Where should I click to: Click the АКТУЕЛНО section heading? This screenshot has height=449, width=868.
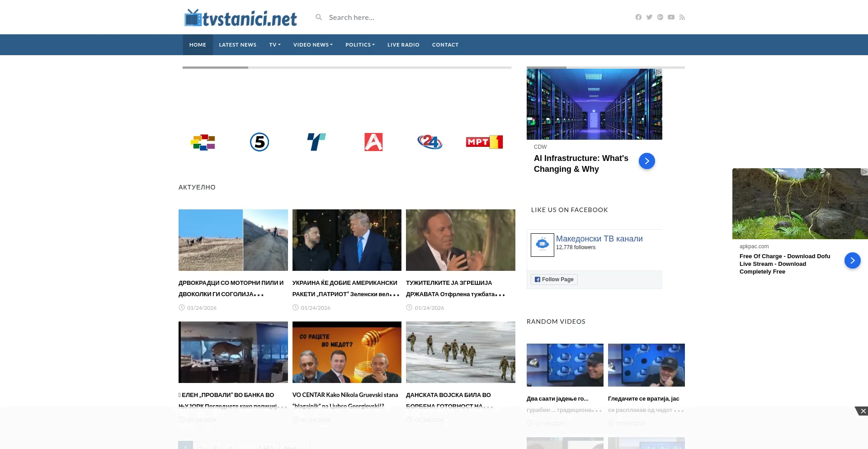197,187
